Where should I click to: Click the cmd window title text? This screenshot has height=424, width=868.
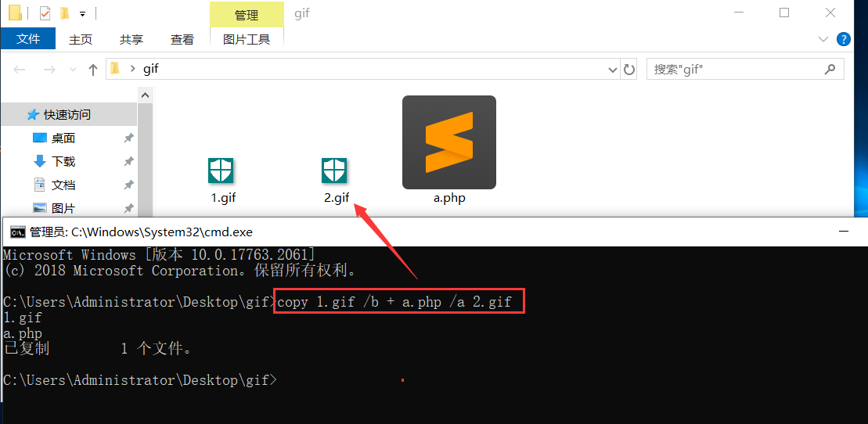point(142,232)
